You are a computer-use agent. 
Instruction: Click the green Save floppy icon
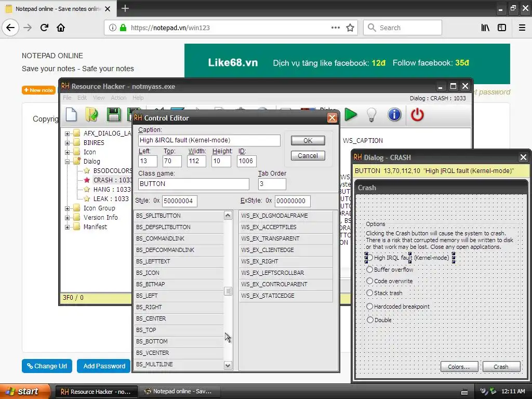(114, 114)
